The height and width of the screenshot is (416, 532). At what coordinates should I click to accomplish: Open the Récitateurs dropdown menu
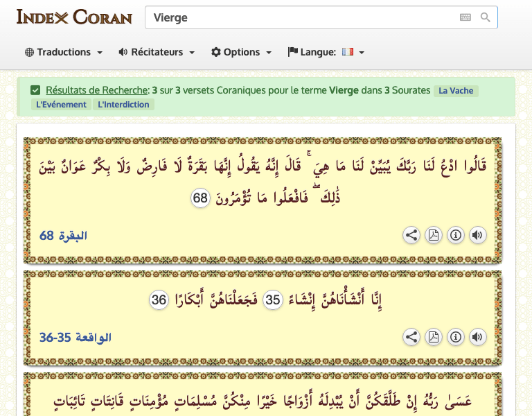coord(157,52)
